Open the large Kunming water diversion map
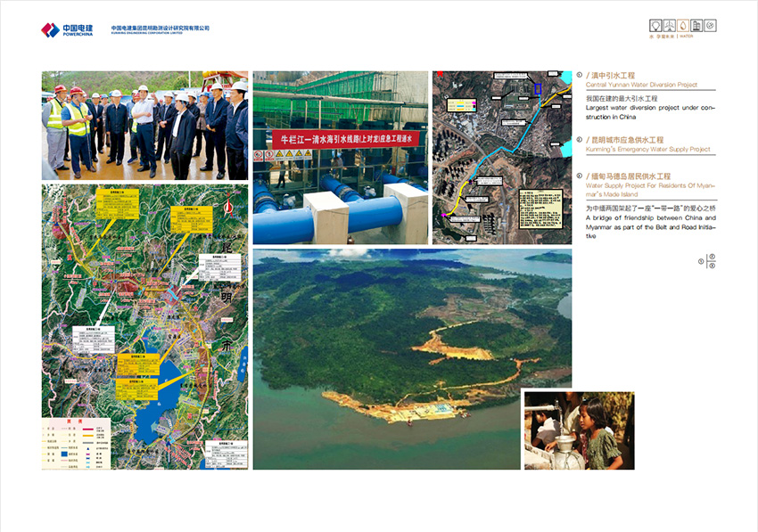758x532 pixels. point(145,327)
